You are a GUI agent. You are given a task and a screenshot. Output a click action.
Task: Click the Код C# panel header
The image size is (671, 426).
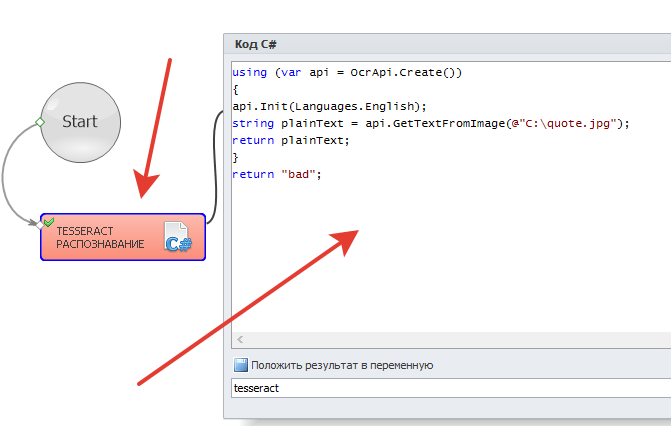448,44
